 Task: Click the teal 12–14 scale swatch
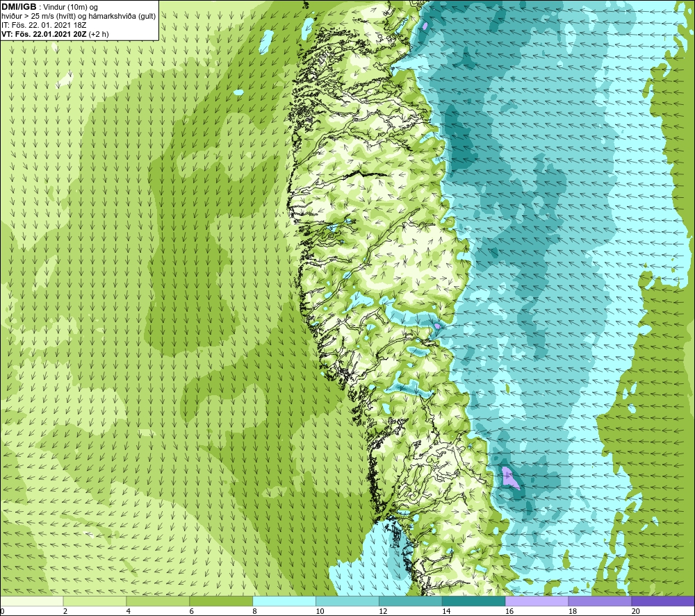click(411, 601)
